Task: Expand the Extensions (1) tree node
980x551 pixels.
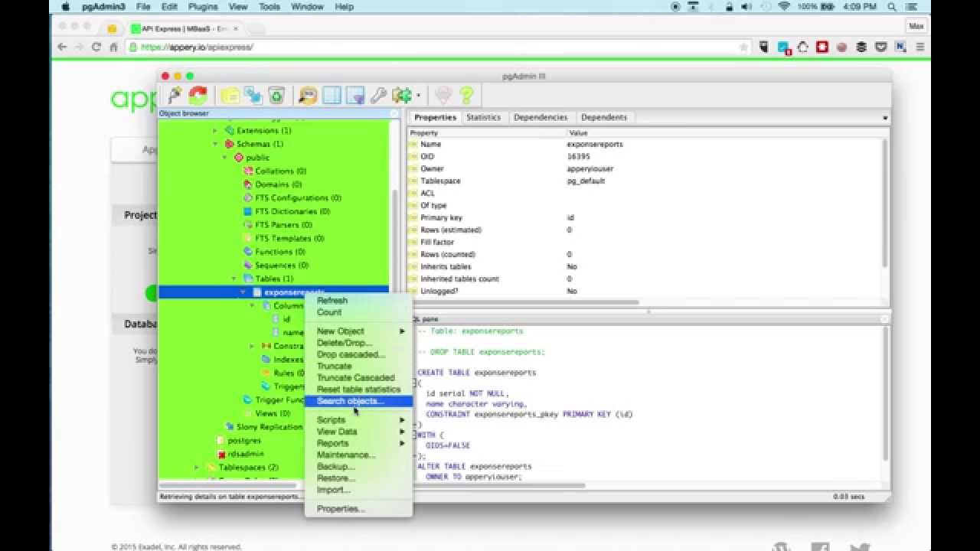Action: [x=216, y=131]
